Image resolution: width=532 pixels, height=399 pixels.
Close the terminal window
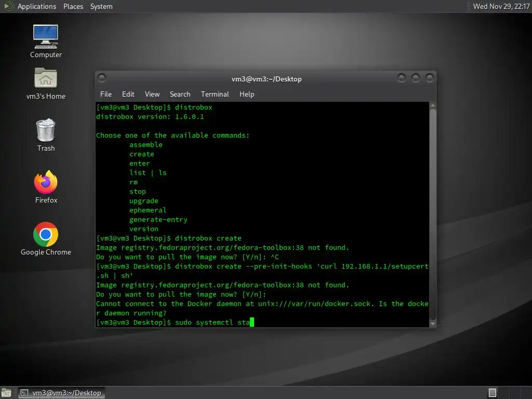(x=430, y=78)
